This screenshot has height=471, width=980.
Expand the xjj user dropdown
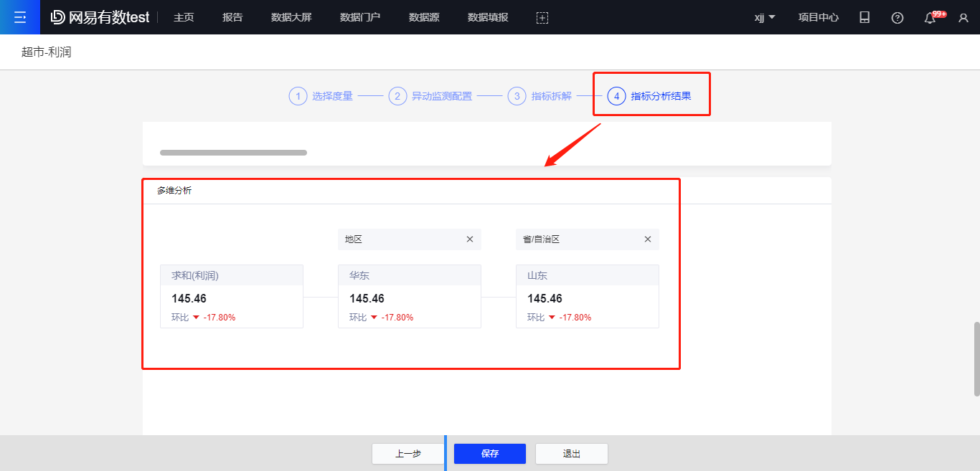pyautogui.click(x=765, y=18)
